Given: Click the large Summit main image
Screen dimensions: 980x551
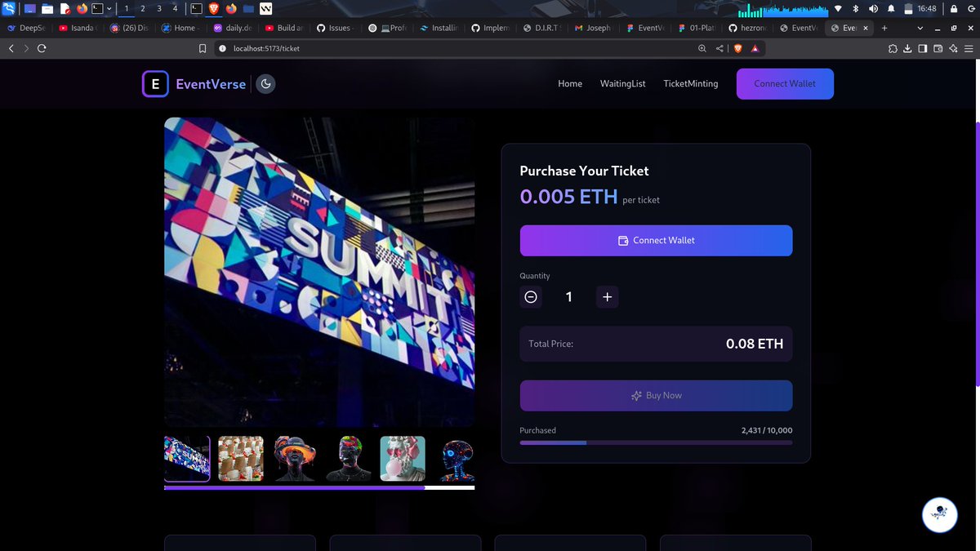Looking at the screenshot, I should pyautogui.click(x=319, y=272).
